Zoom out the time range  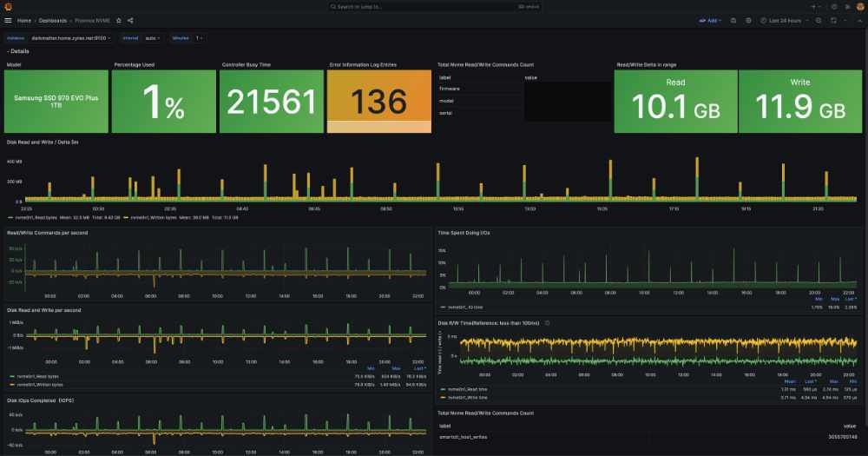pyautogui.click(x=819, y=21)
